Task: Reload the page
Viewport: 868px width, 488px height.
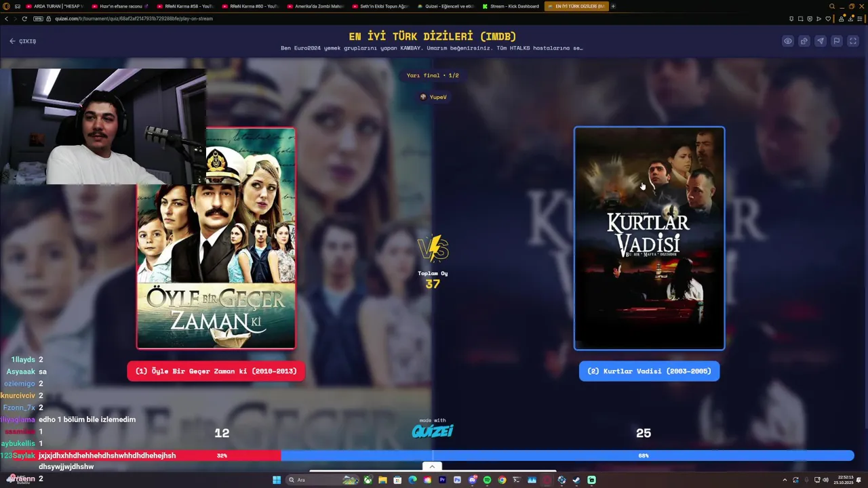Action: [25, 18]
